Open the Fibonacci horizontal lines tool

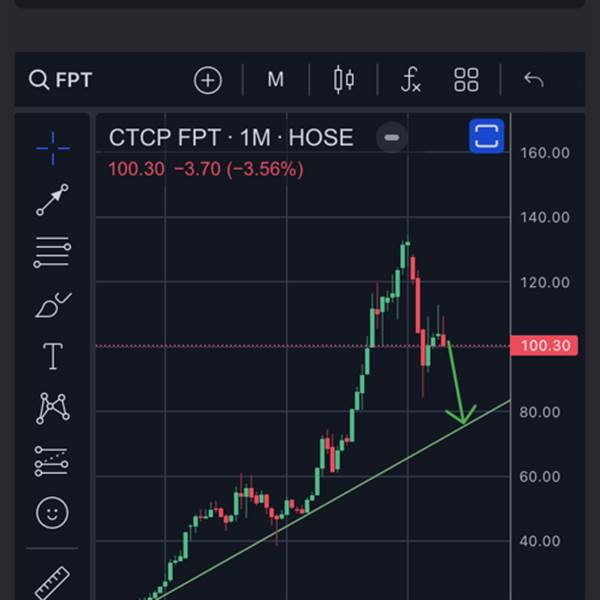click(x=52, y=251)
